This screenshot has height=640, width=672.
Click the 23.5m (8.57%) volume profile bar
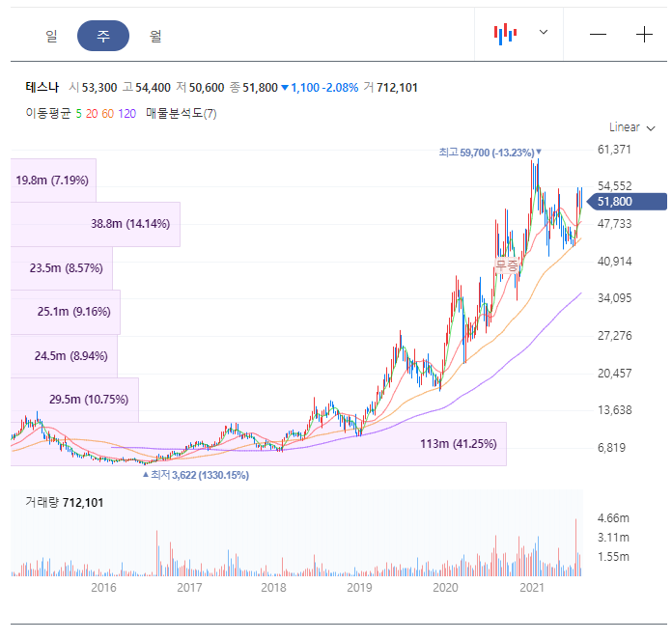point(62,268)
